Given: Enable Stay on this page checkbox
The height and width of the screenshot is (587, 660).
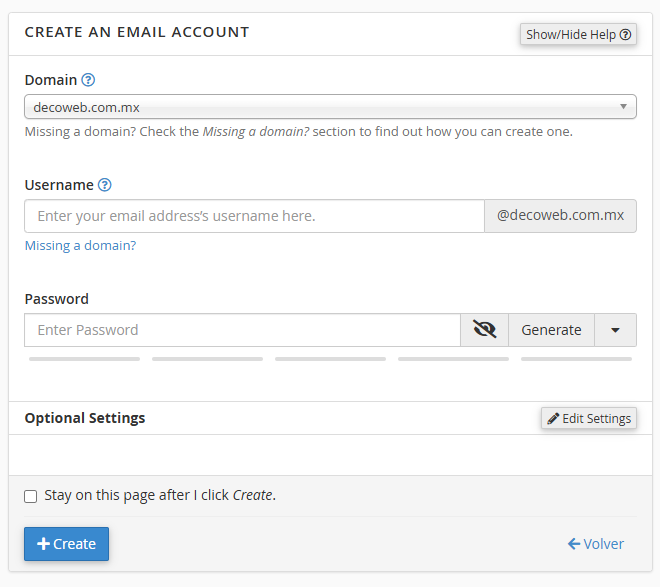Looking at the screenshot, I should 31,496.
